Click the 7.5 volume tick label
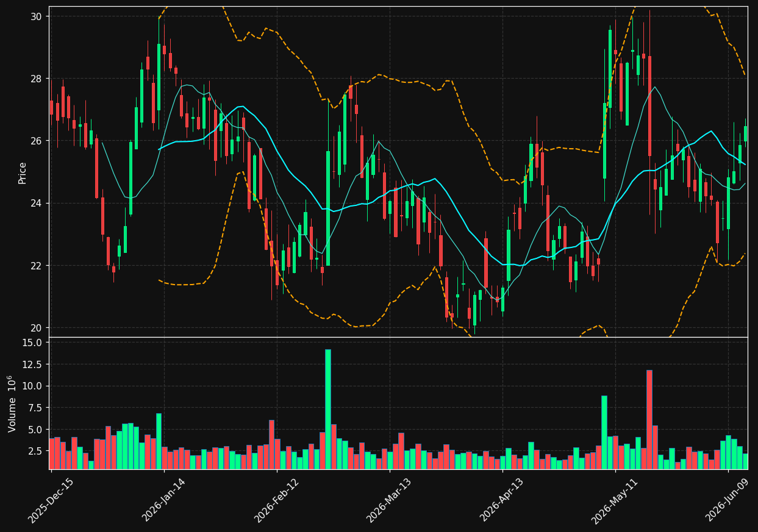 tap(35, 408)
